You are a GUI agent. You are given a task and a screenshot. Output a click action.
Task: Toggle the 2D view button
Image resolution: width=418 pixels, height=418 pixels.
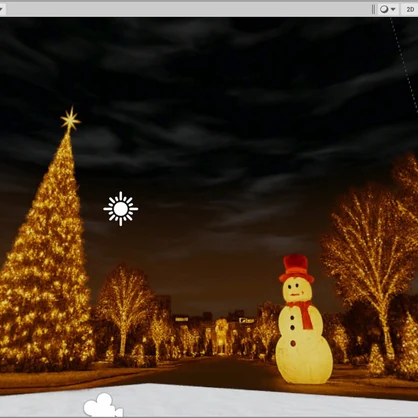(410, 9)
